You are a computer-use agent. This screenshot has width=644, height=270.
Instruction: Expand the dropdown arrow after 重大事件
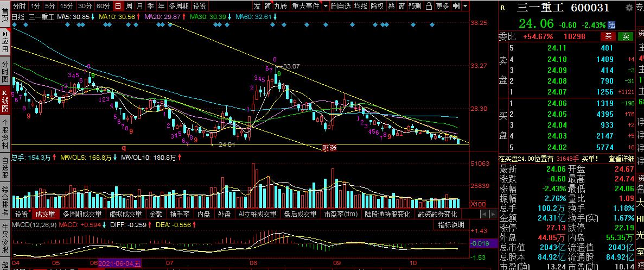point(326,6)
